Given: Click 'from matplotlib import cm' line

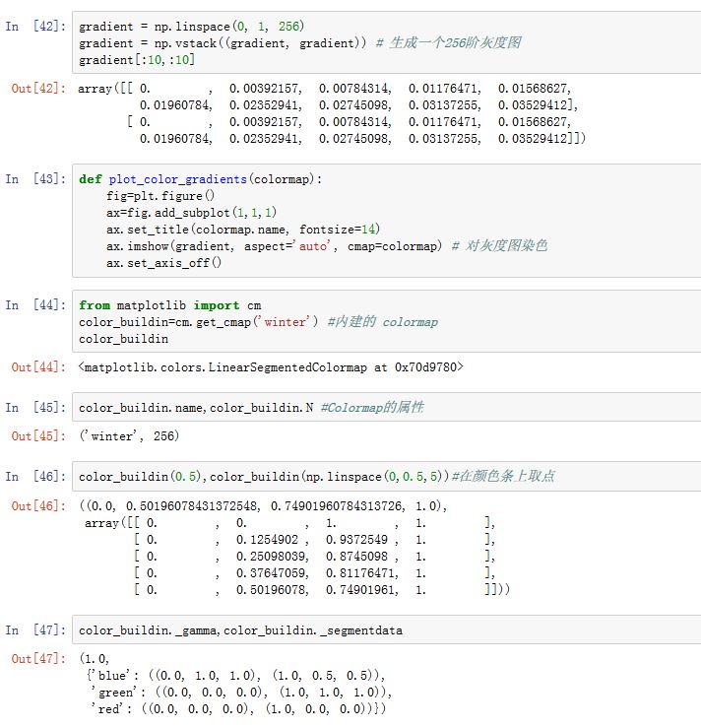Looking at the screenshot, I should pos(169,305).
